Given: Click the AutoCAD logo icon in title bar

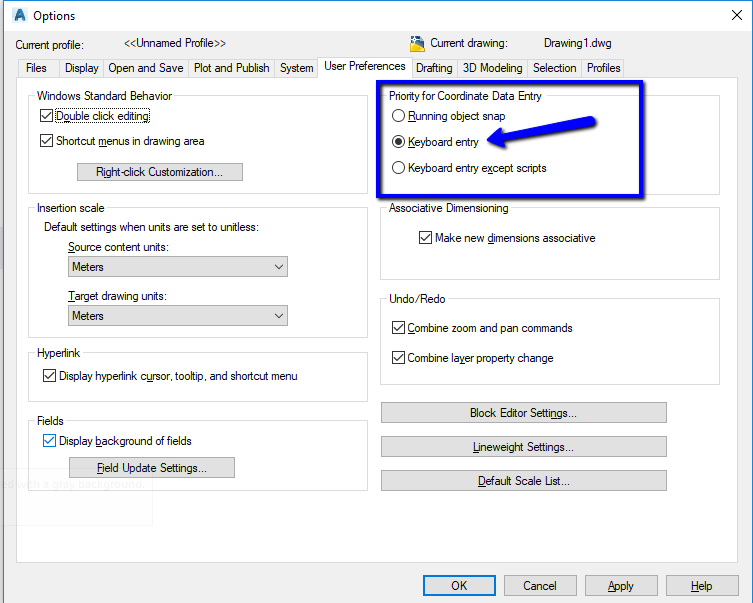Looking at the screenshot, I should pyautogui.click(x=20, y=15).
